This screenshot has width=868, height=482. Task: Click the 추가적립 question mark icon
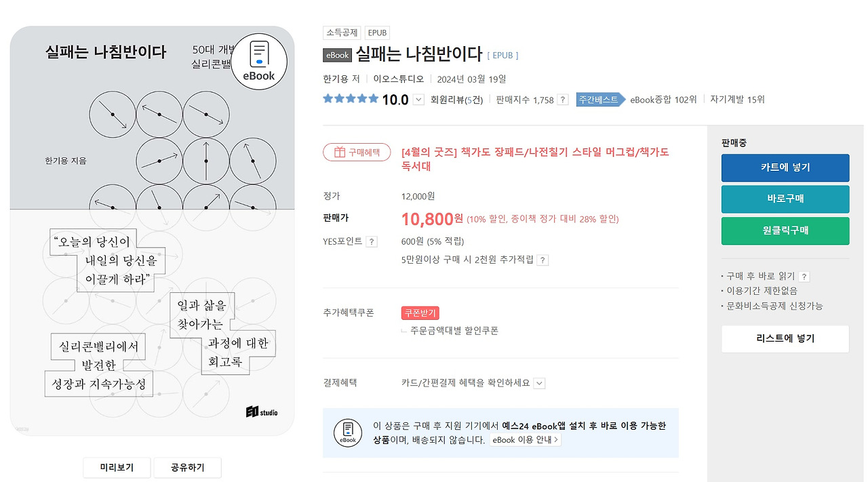tap(542, 260)
